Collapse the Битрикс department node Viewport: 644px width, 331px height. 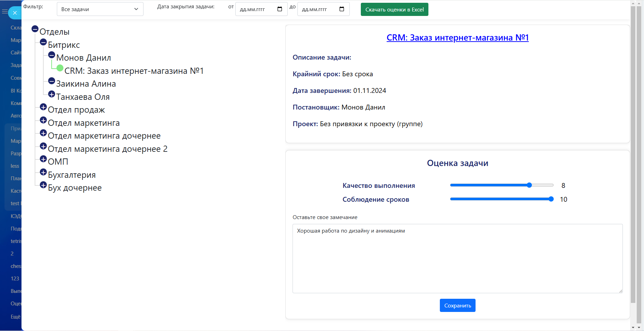coord(43,42)
